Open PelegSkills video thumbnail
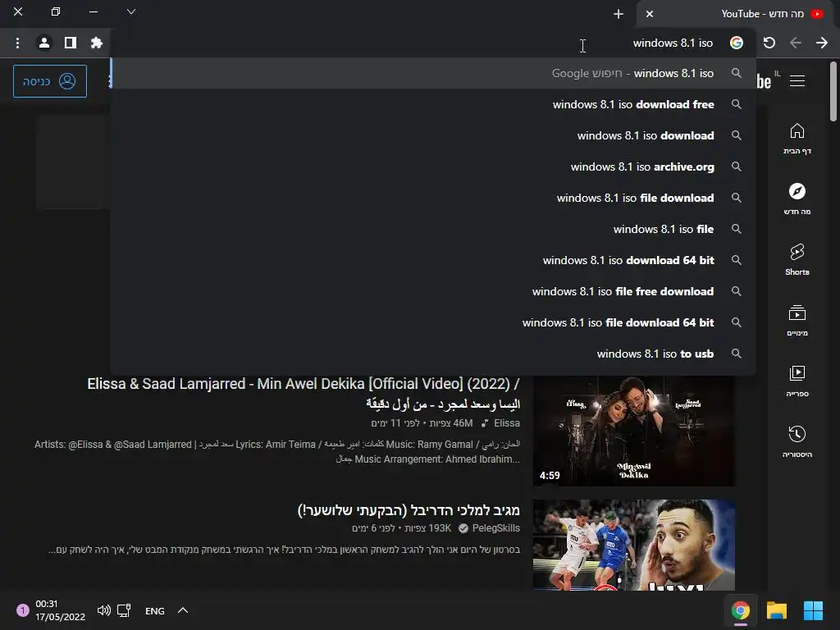The height and width of the screenshot is (630, 840). [x=634, y=545]
